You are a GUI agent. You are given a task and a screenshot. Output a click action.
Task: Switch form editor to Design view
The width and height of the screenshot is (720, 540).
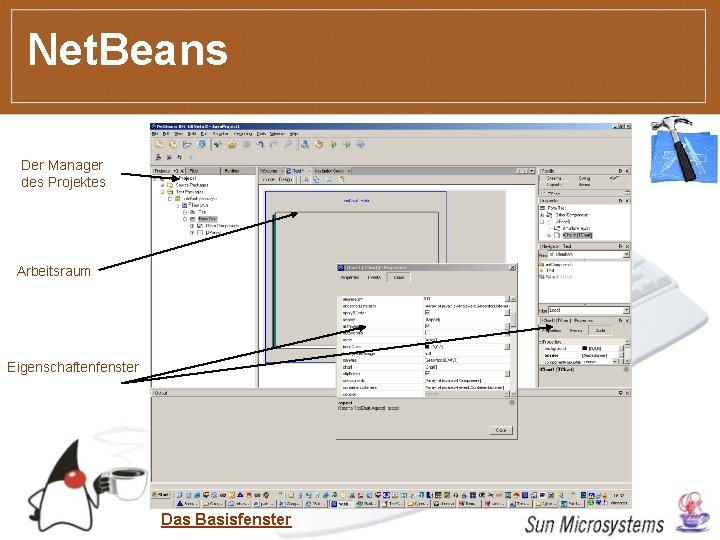pos(285,179)
